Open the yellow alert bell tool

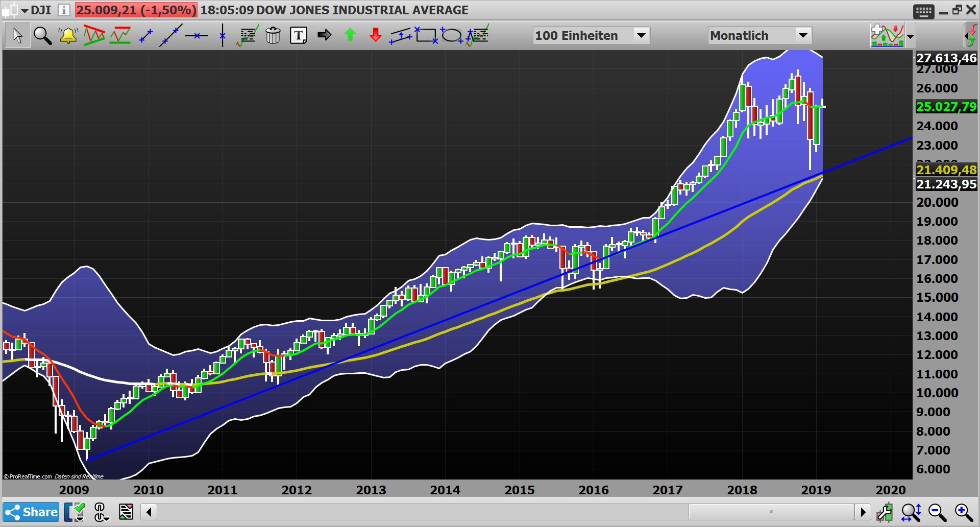[68, 36]
